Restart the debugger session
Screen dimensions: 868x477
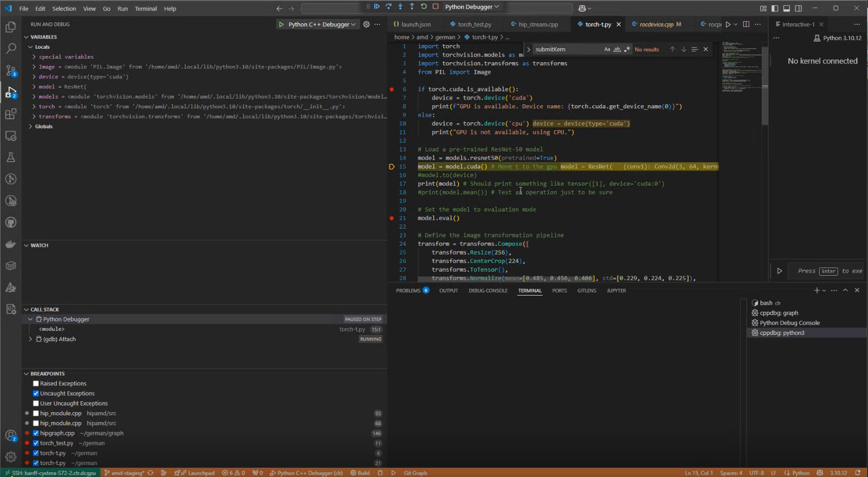click(x=423, y=7)
